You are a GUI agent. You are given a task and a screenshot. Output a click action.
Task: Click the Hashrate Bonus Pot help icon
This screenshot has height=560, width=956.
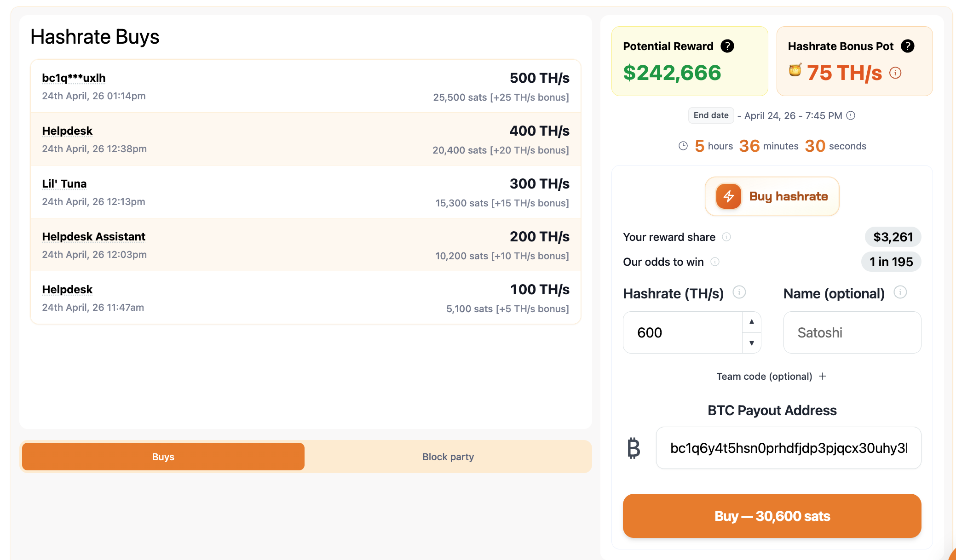(x=908, y=46)
